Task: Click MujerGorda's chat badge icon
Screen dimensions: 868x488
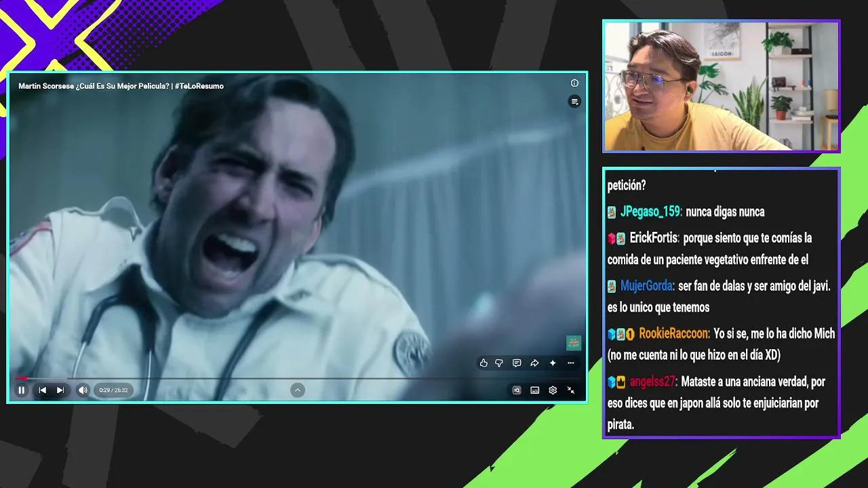Action: (612, 287)
